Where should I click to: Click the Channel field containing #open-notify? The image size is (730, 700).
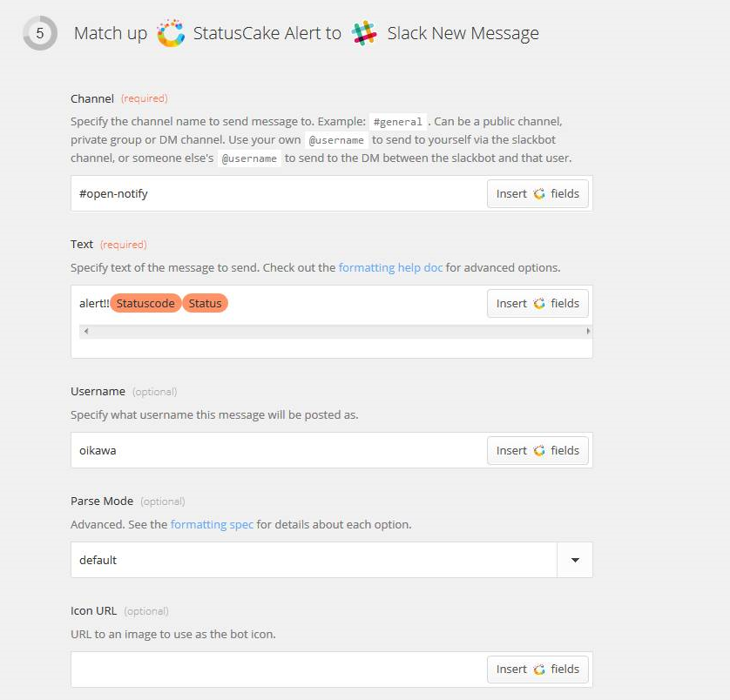click(x=279, y=193)
